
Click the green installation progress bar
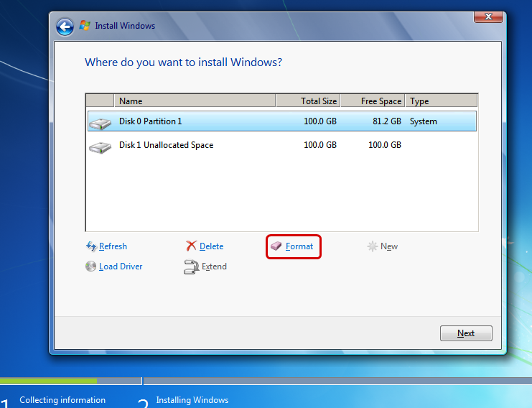(x=49, y=381)
